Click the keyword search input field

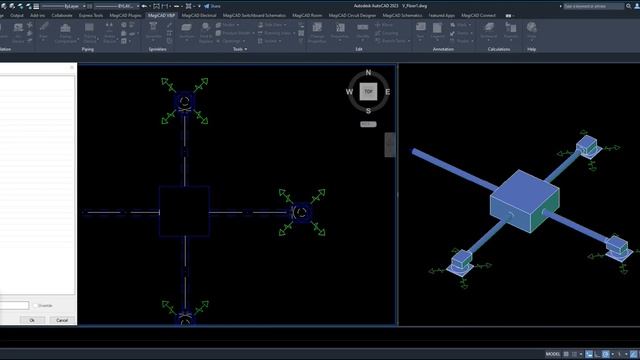(594, 6)
